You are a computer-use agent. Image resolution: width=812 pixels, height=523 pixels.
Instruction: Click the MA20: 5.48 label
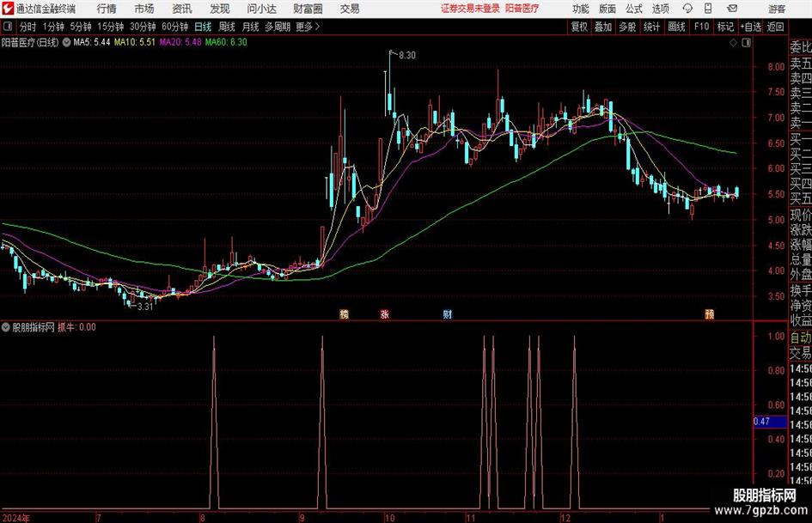click(x=180, y=42)
